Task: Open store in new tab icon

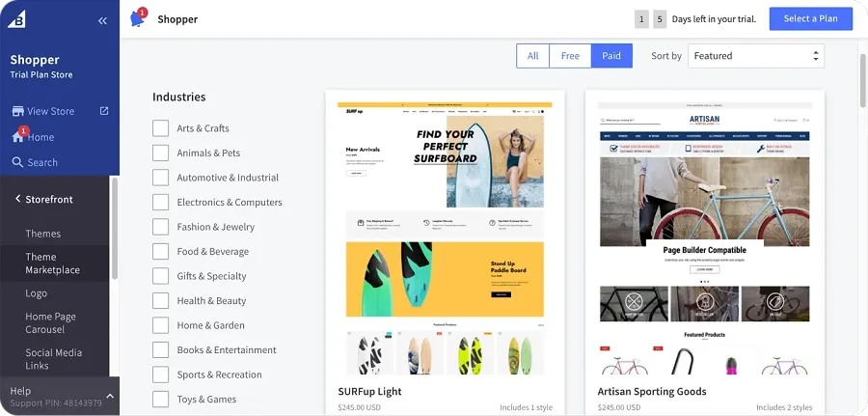Action: (x=104, y=111)
